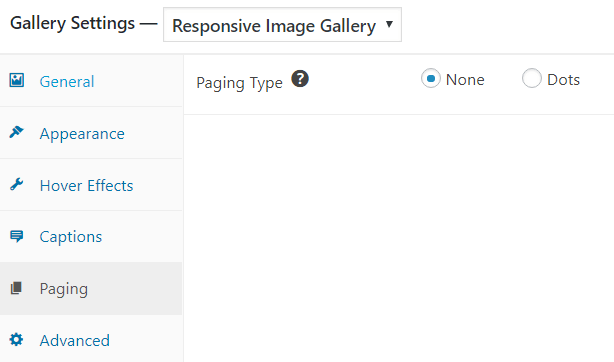The height and width of the screenshot is (362, 614).
Task: Select the None paging type radio button
Action: [431, 78]
